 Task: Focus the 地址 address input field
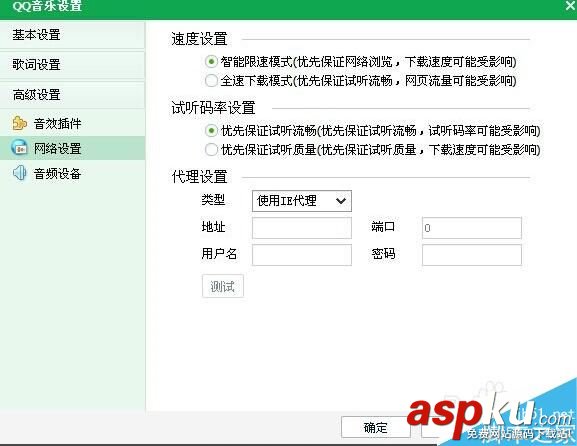[302, 228]
